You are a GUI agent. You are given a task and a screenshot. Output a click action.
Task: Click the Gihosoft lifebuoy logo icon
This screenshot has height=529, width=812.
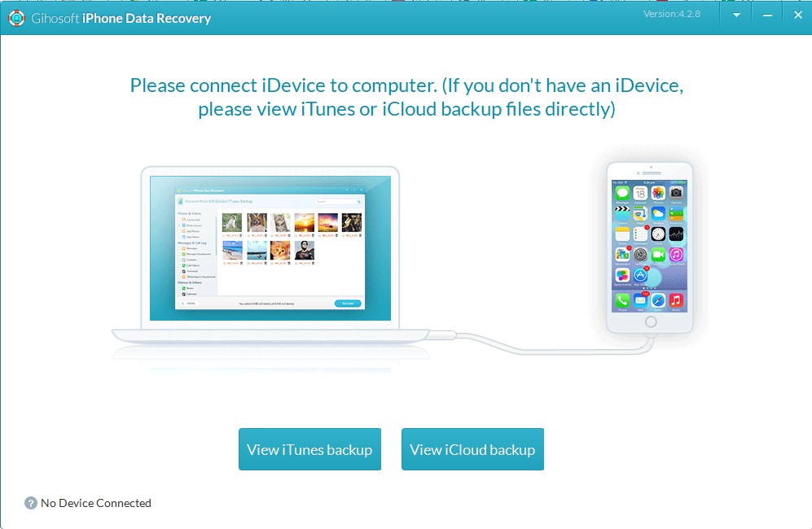click(x=16, y=18)
